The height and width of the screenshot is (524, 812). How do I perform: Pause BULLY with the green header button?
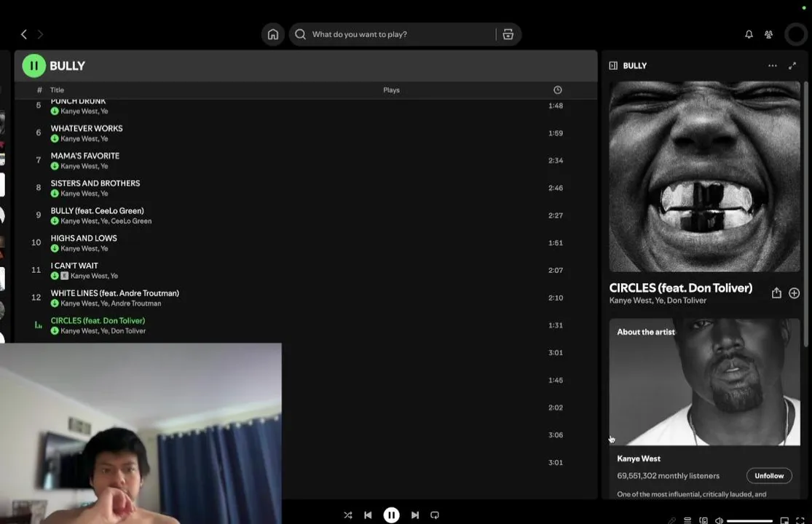pyautogui.click(x=33, y=65)
